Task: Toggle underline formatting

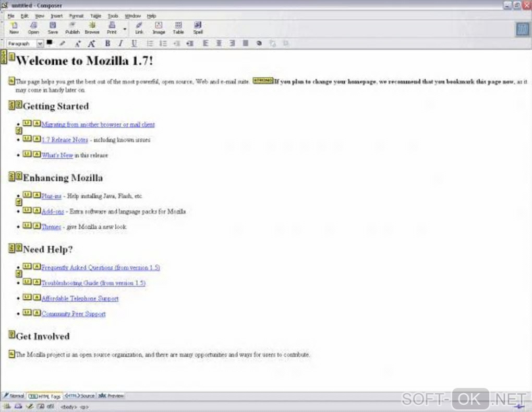Action: pyautogui.click(x=134, y=43)
